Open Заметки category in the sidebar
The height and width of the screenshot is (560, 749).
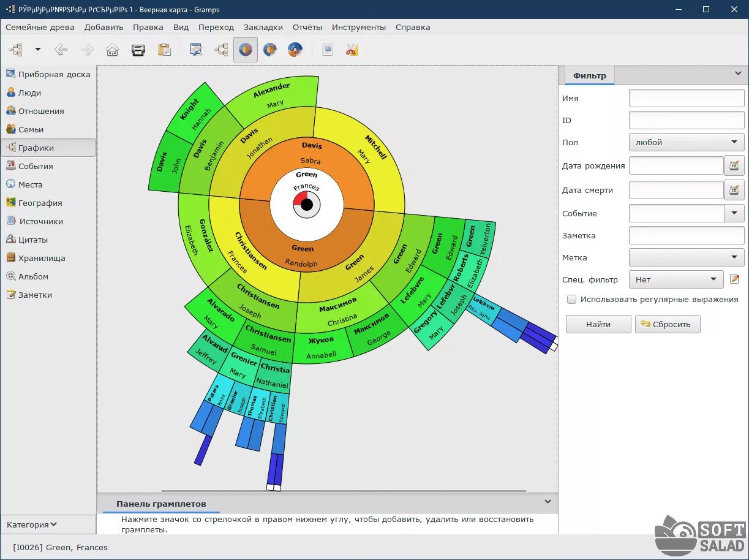[48, 295]
